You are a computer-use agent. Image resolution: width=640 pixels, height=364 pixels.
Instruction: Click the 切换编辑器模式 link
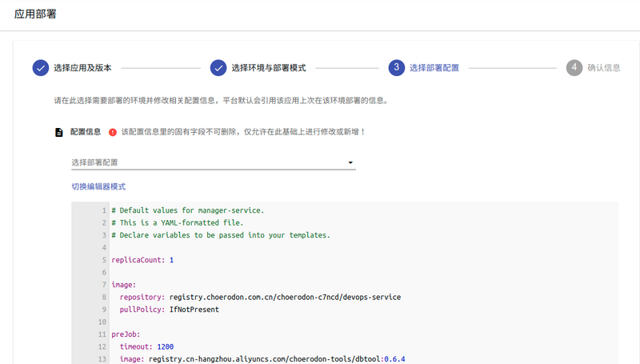98,186
